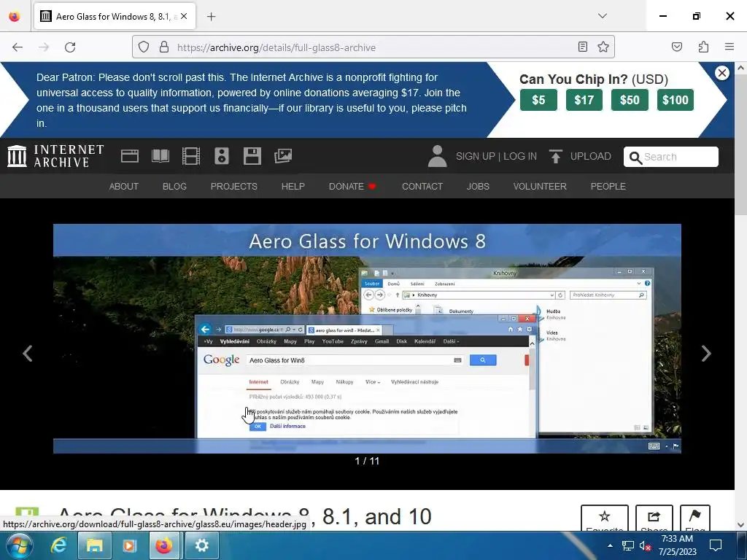This screenshot has height=560, width=747.
Task: Launch Internet Explorer from taskbar
Action: point(58,545)
